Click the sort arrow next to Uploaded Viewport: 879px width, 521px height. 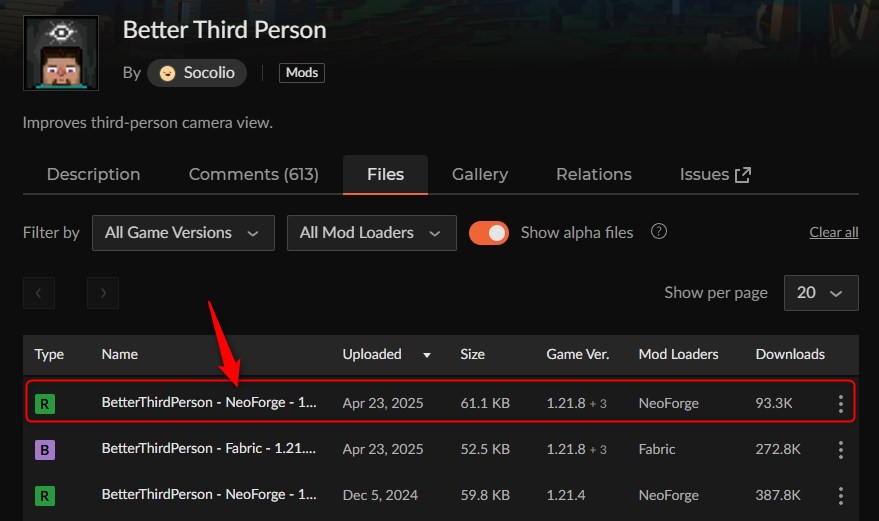click(x=427, y=355)
